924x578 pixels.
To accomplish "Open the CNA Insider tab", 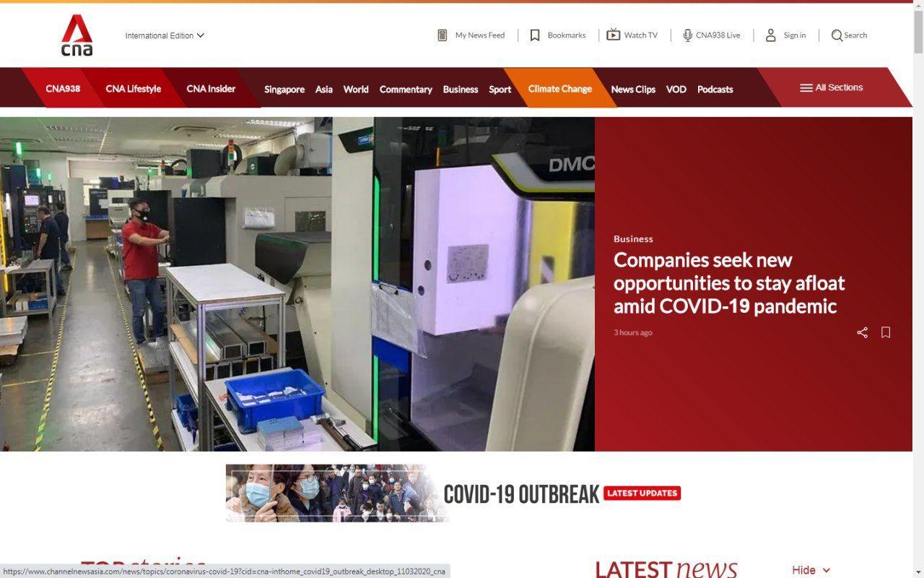I will pyautogui.click(x=211, y=88).
